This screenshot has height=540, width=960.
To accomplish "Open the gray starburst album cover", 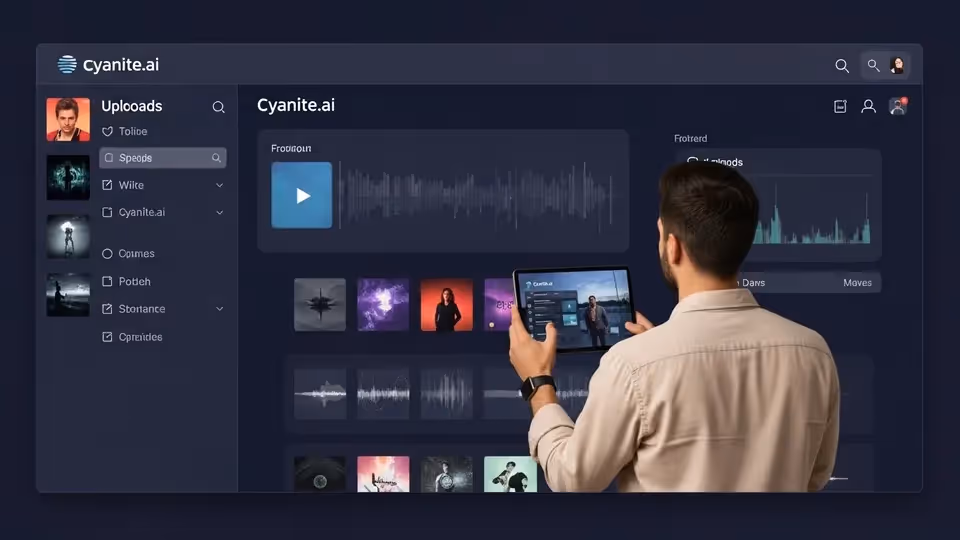I will (320, 305).
